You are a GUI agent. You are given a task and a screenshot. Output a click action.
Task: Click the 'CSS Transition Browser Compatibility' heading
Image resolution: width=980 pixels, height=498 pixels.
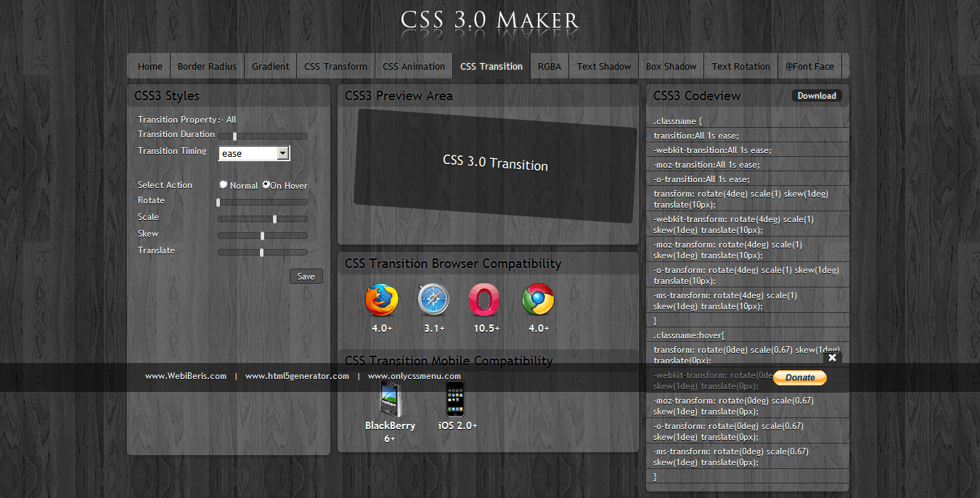point(453,264)
